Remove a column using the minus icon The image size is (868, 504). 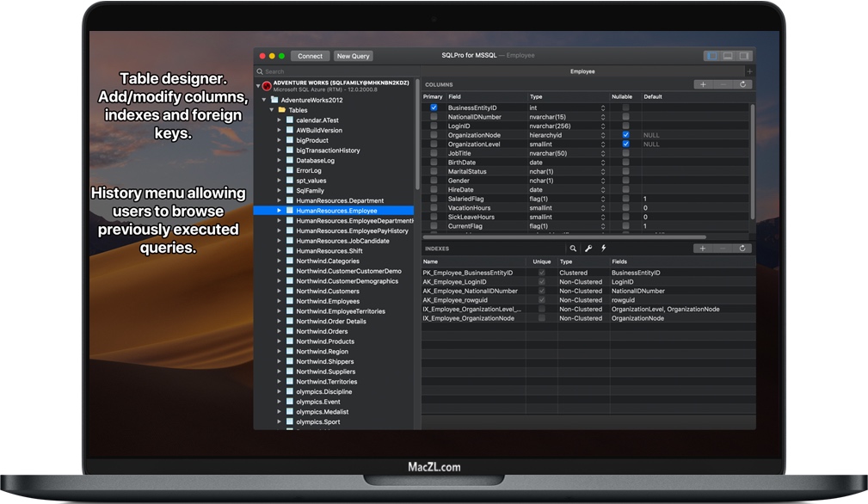coord(723,84)
